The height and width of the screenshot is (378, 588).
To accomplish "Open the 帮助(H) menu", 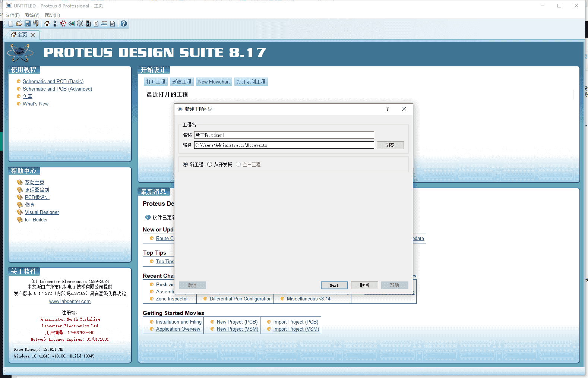I will coord(52,15).
